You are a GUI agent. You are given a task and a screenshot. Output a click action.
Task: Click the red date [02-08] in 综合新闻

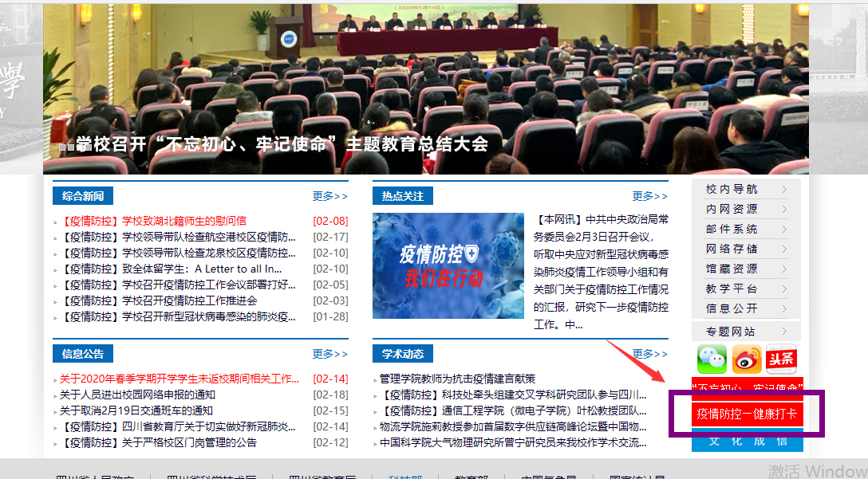tap(330, 222)
